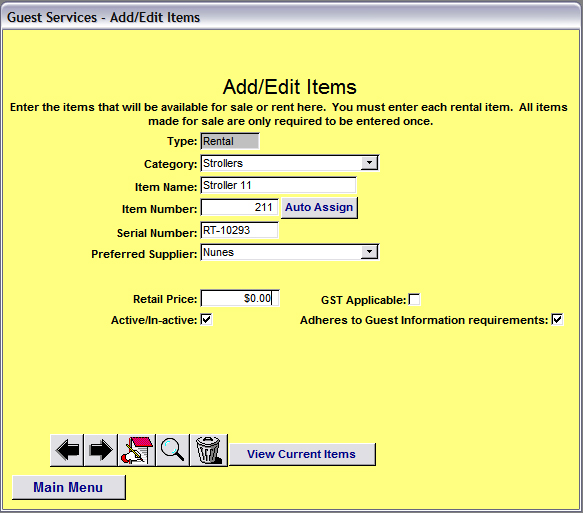
Task: Expand the Preferred Supplier dropdown arrow
Action: 369,252
